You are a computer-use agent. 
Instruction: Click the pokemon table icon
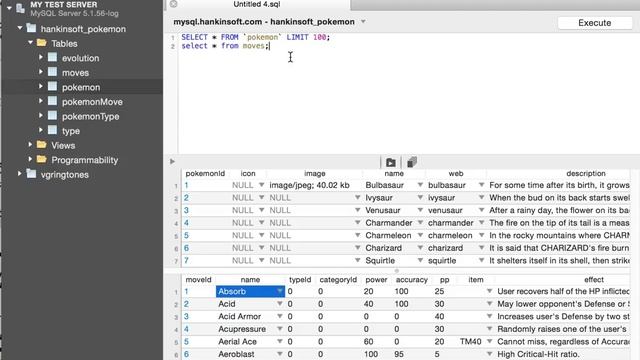(53, 87)
